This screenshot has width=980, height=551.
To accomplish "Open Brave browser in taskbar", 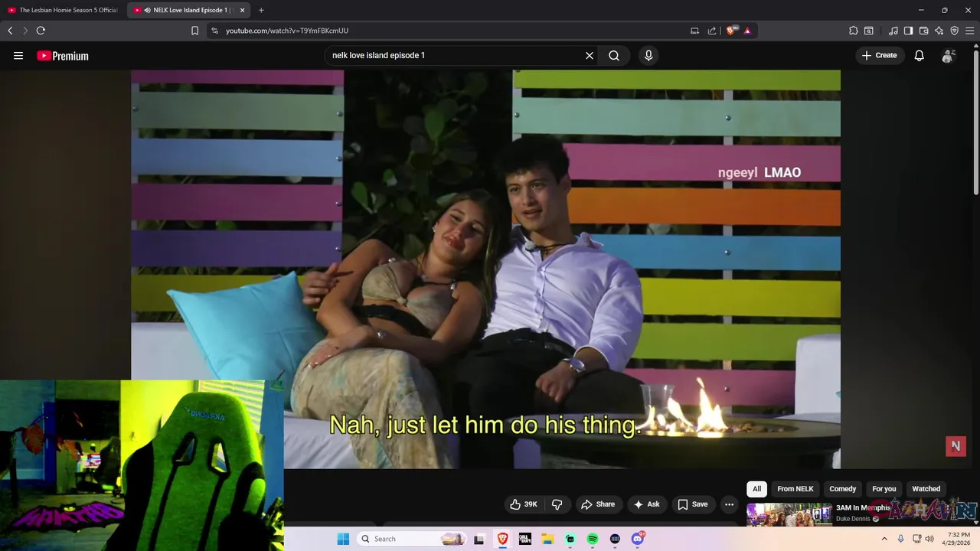I will 502,539.
